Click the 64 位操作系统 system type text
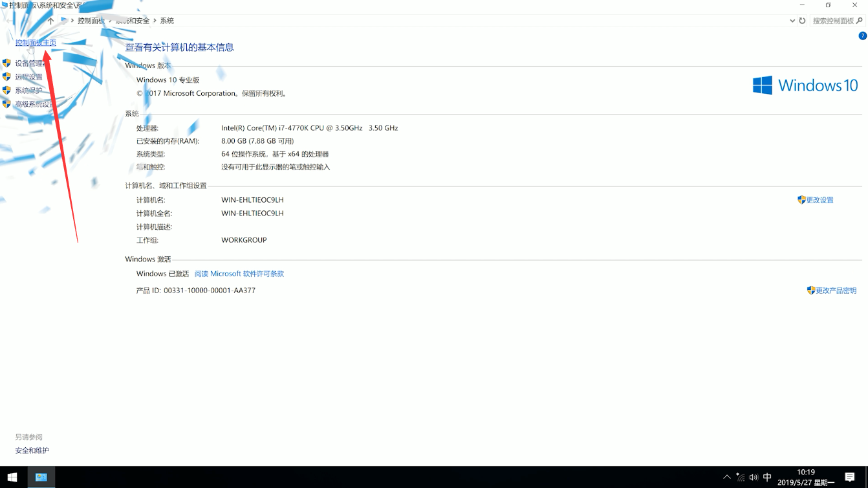This screenshot has height=488, width=868. click(275, 154)
